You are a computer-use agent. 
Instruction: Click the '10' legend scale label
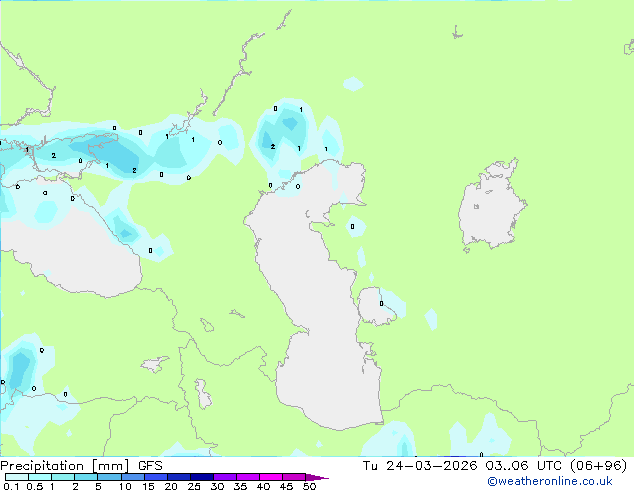pyautogui.click(x=125, y=486)
